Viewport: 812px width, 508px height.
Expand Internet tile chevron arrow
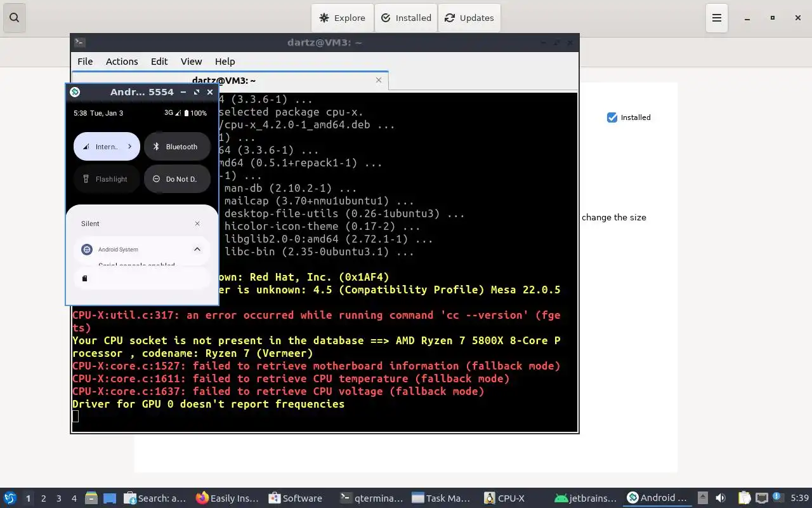tap(129, 147)
